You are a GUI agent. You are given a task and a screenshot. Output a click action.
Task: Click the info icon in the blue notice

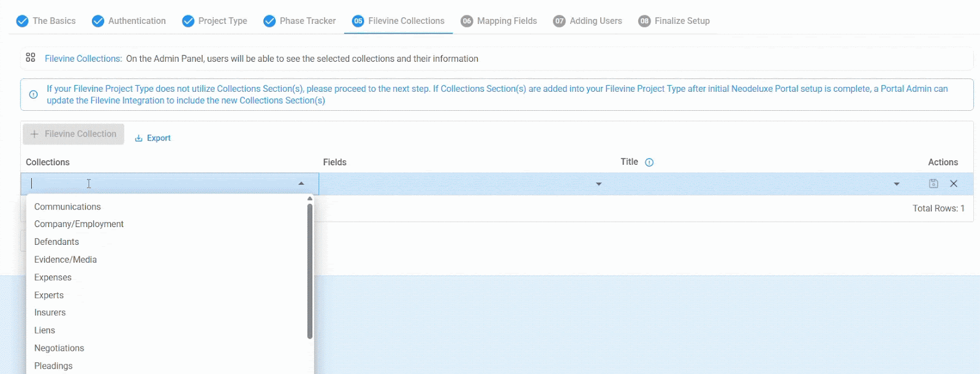point(34,95)
